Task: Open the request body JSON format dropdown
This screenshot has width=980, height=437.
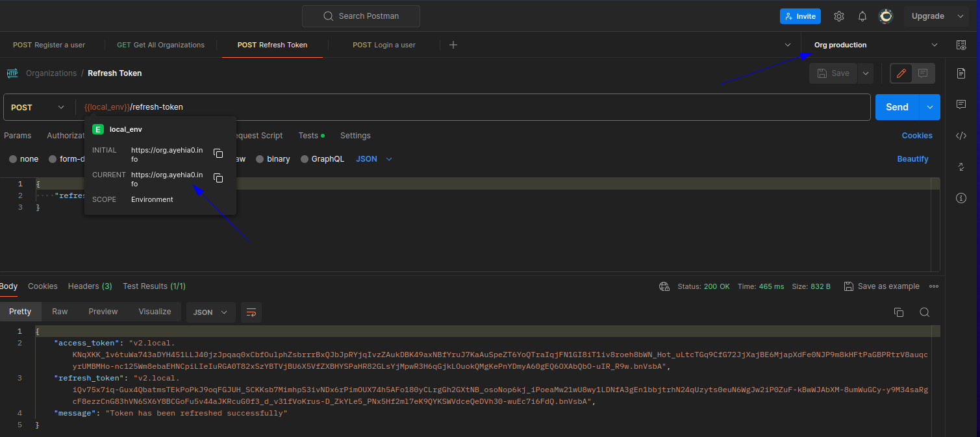Action: click(374, 159)
